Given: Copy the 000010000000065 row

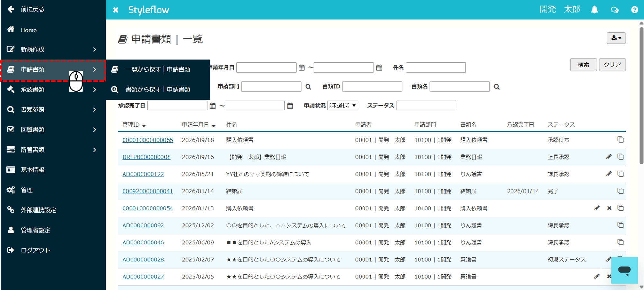Looking at the screenshot, I should tap(621, 140).
